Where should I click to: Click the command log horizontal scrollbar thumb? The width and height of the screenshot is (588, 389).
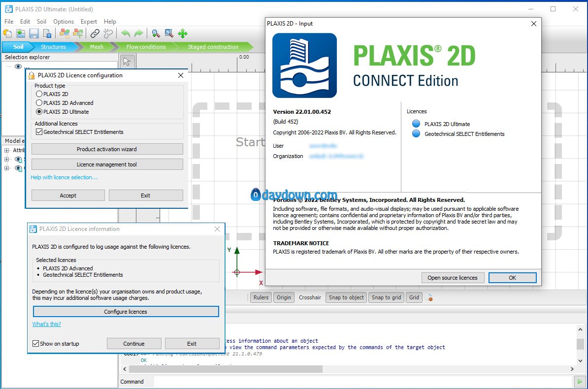point(226,369)
